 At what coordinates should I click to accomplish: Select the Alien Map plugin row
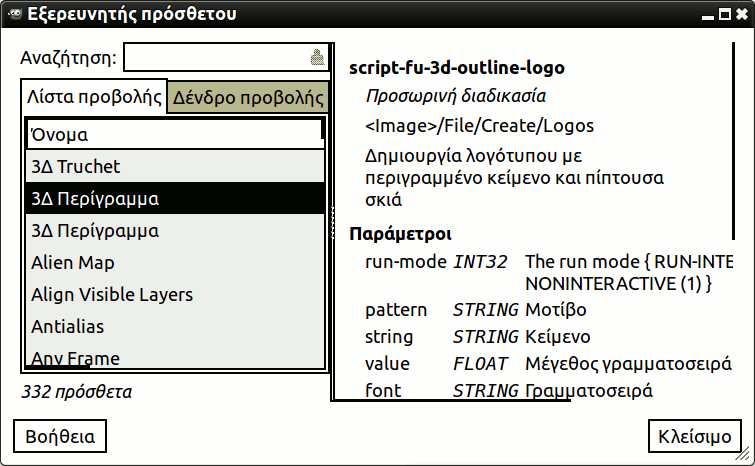(175, 262)
